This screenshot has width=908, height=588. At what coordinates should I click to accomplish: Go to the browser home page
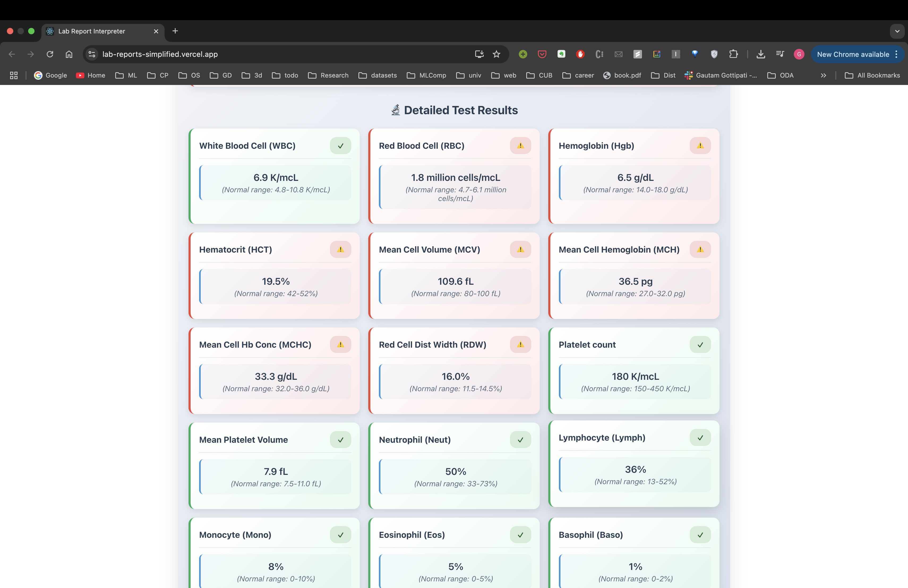69,54
